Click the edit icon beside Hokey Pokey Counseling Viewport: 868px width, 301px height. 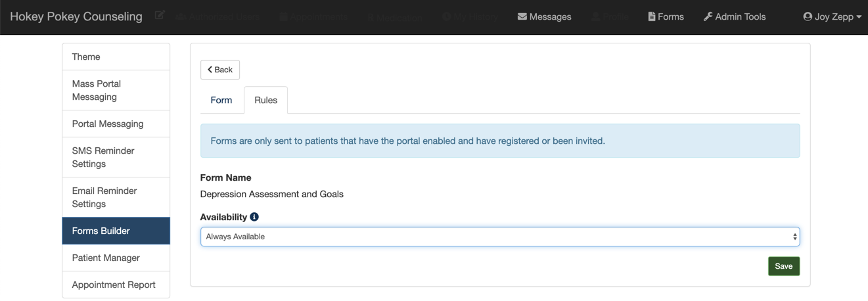coord(160,15)
